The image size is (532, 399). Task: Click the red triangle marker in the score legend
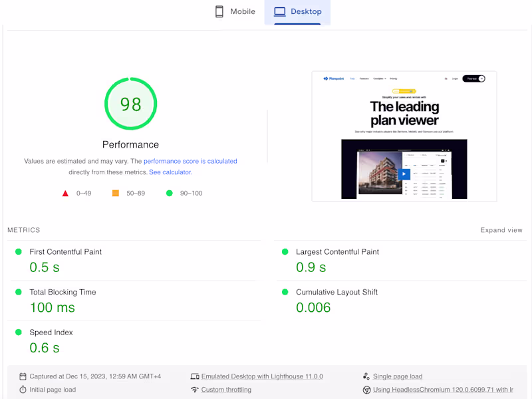pos(65,193)
